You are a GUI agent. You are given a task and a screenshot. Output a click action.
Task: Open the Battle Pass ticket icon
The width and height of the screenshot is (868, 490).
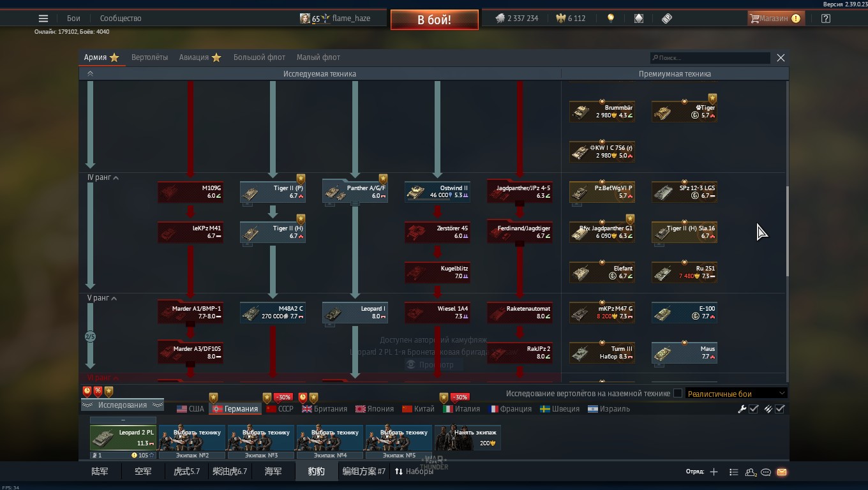(x=667, y=19)
